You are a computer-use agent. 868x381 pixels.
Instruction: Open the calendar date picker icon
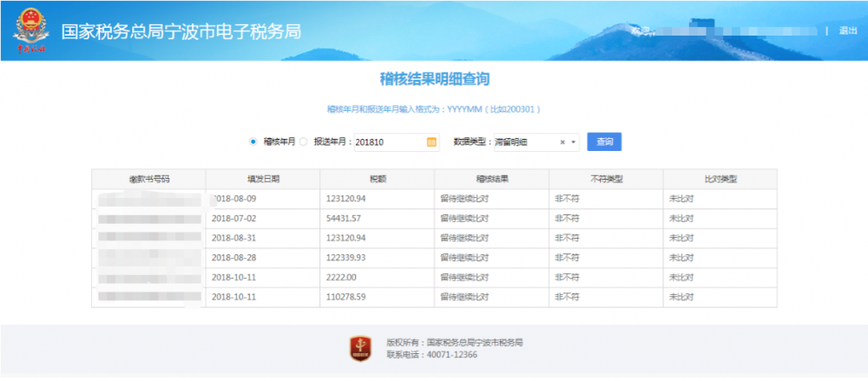[431, 141]
